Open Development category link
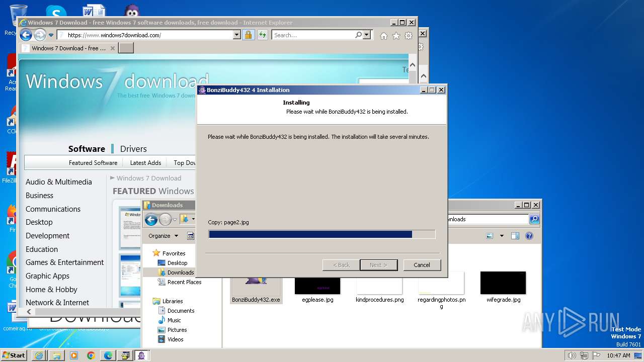 click(x=47, y=236)
